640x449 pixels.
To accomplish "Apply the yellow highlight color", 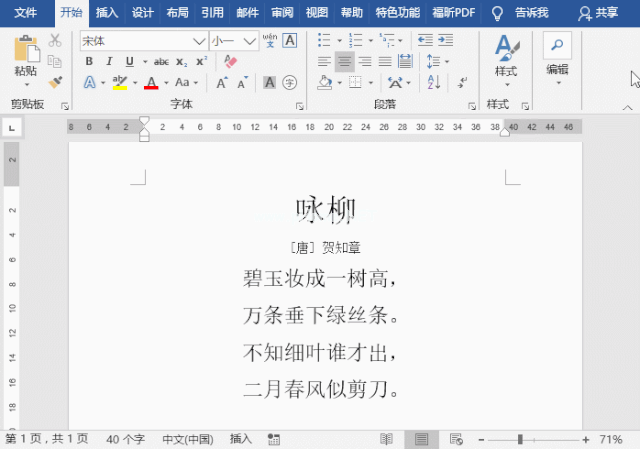I will [120, 82].
